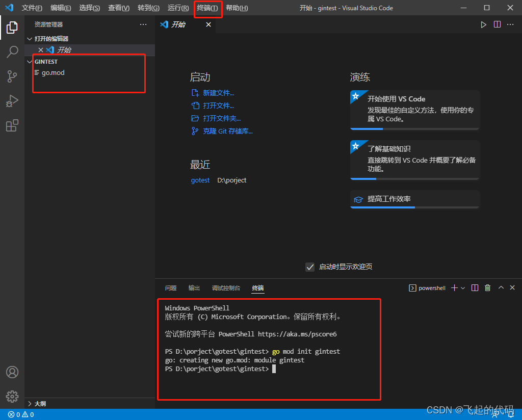Open the 编辑(E) menu
The image size is (522, 420).
coord(61,8)
